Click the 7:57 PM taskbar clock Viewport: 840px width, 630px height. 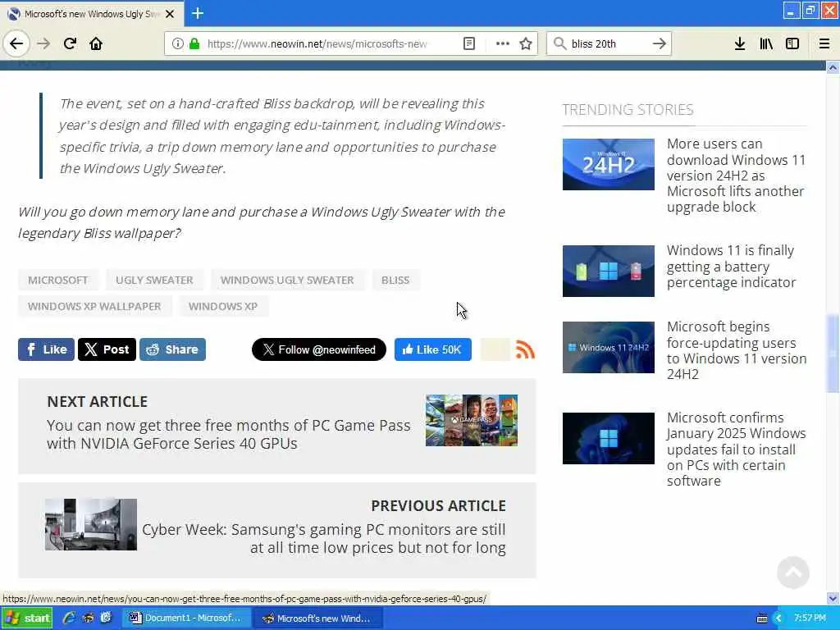(x=810, y=618)
